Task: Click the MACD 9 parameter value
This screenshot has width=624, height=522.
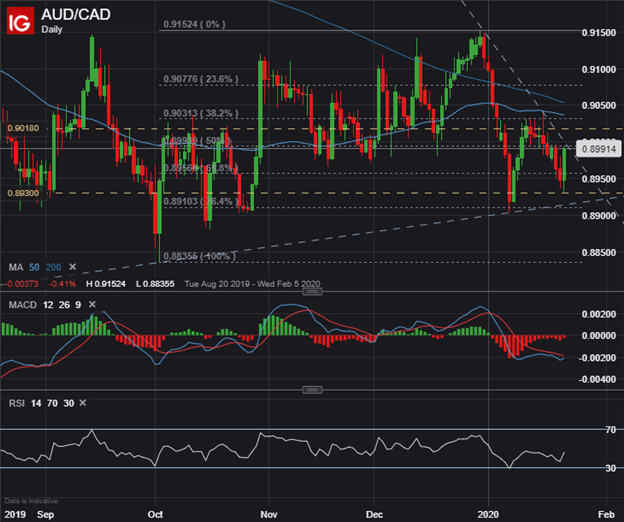Action: pyautogui.click(x=78, y=305)
